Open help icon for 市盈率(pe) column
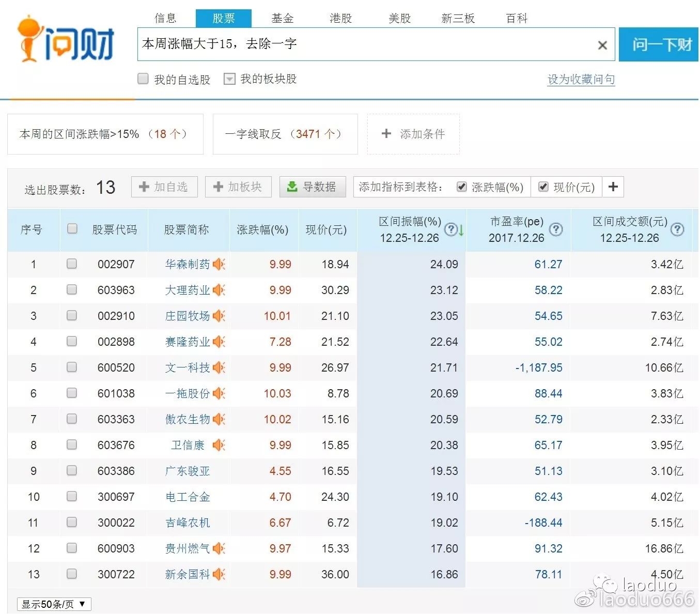 tap(556, 229)
